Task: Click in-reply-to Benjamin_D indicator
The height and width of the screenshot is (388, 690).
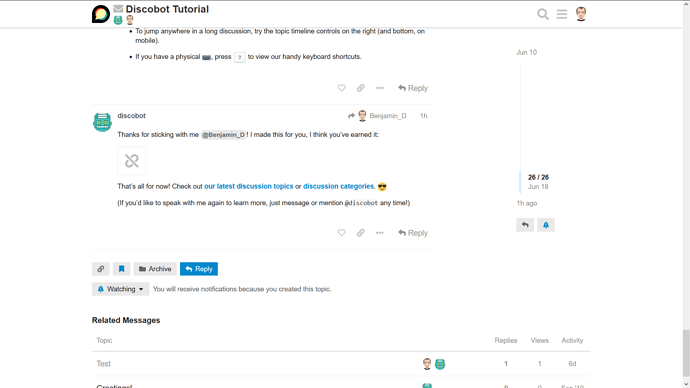Action: pos(377,116)
